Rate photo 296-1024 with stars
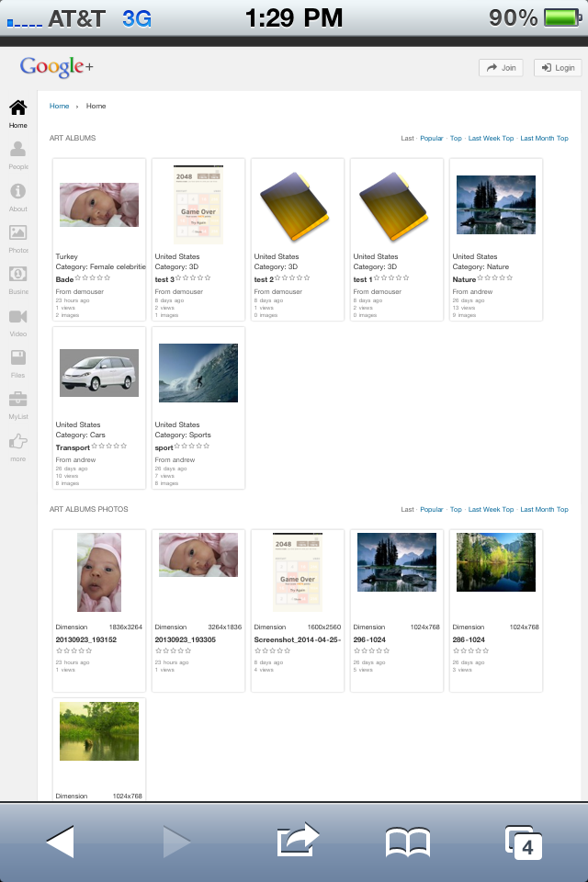Screen dimensions: 588x882 (x=371, y=650)
